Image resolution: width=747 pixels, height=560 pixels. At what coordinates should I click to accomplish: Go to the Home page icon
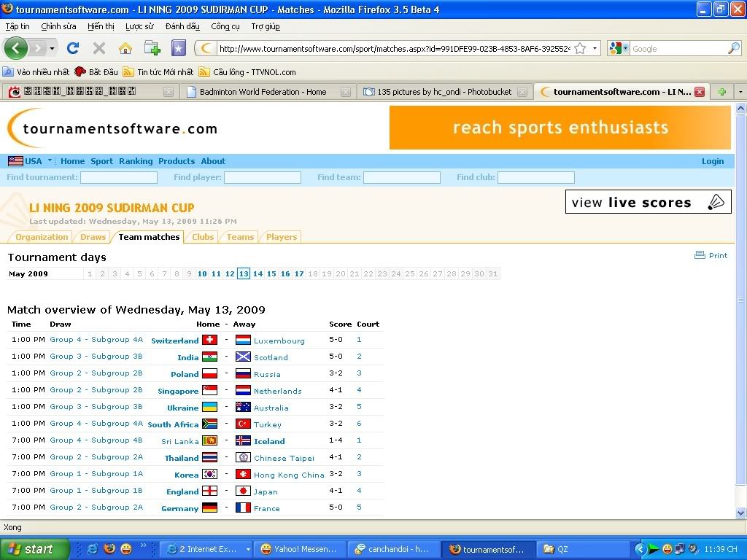pos(125,47)
